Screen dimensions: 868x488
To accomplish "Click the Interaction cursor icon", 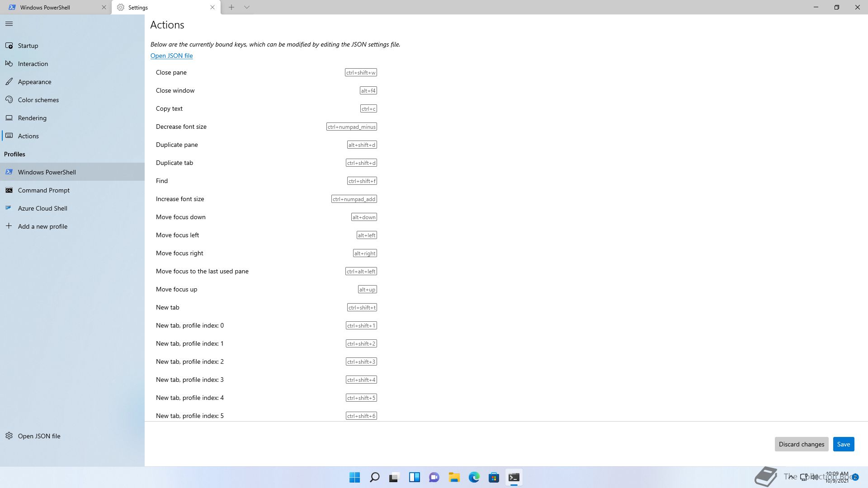I will [x=9, y=64].
